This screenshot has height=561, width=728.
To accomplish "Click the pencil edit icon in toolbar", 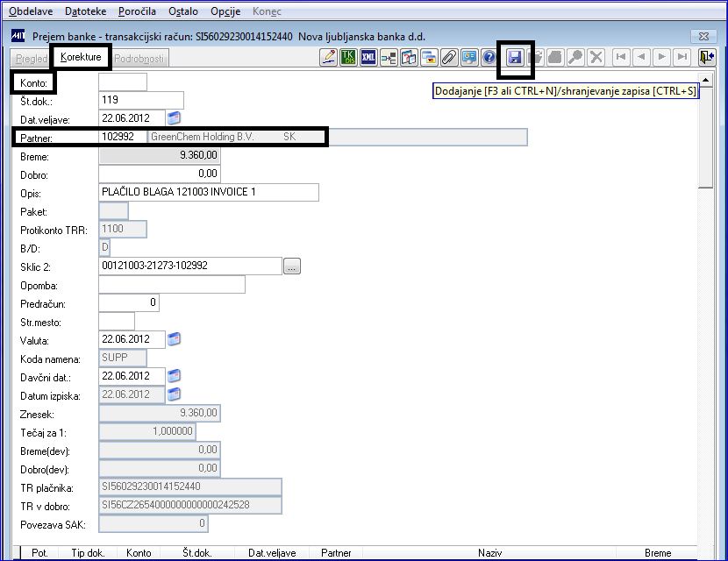I will tap(329, 58).
